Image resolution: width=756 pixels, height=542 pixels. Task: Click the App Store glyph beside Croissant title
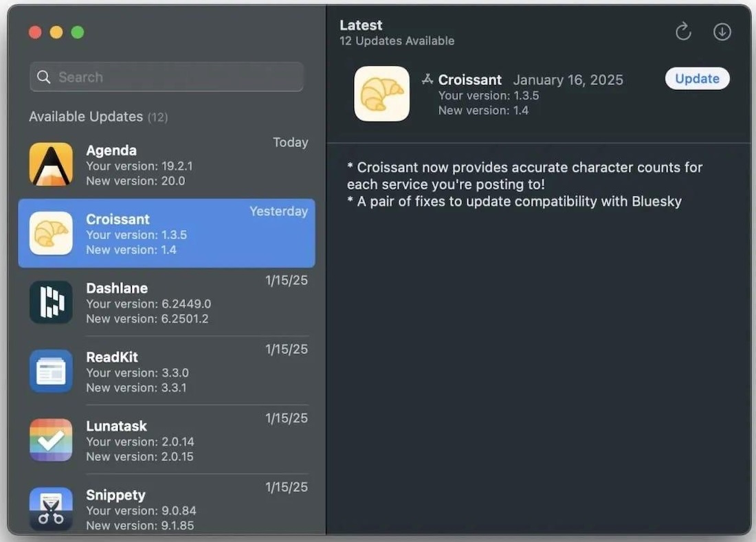[x=427, y=79]
